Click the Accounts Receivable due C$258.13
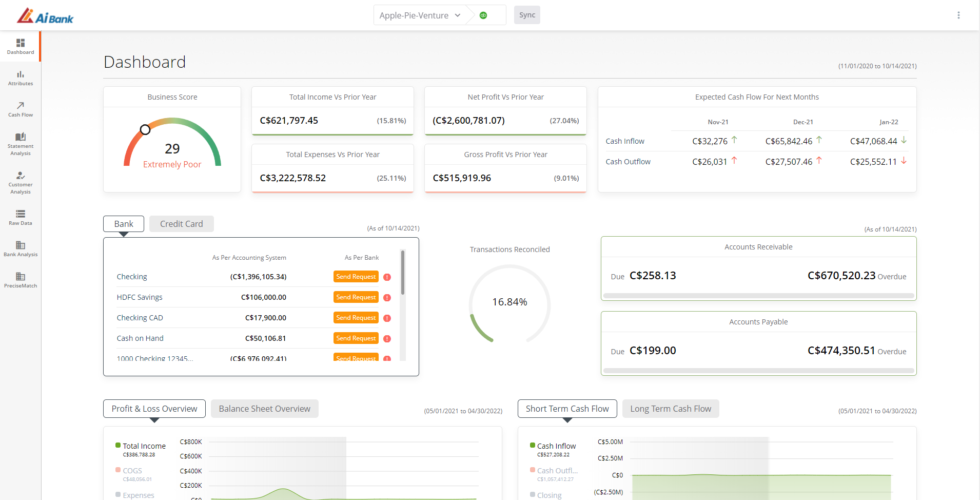 653,276
